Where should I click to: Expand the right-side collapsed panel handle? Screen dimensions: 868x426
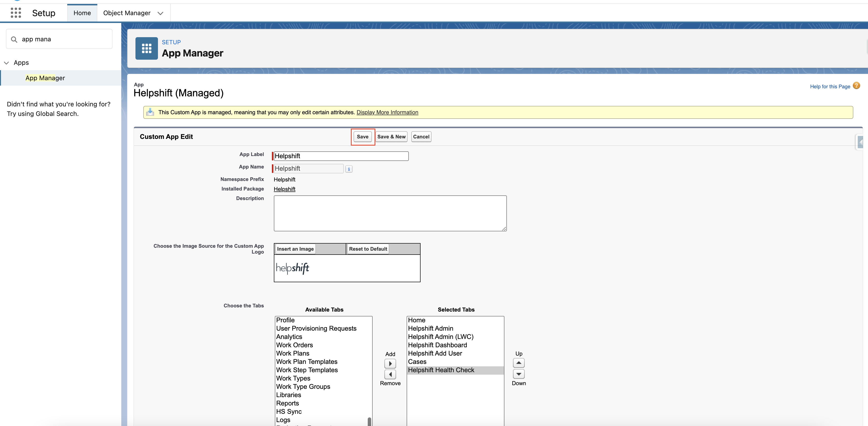click(860, 142)
